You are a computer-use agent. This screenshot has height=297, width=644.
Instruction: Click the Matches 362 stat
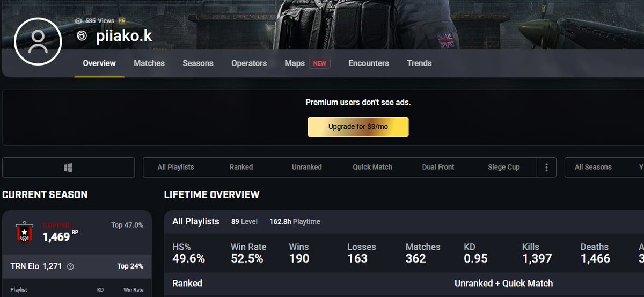click(423, 253)
